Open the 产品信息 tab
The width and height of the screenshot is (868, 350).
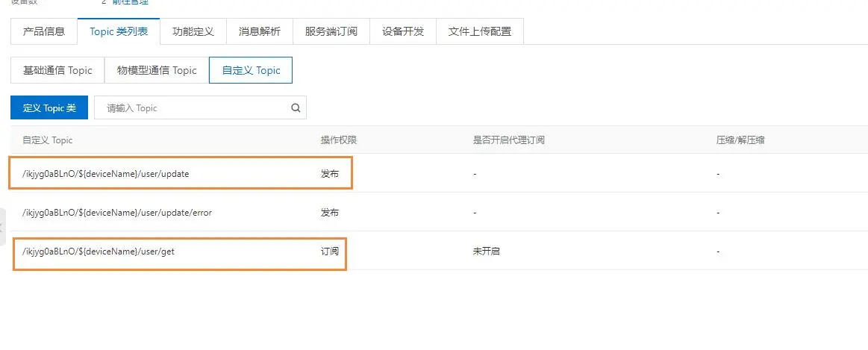tap(44, 31)
